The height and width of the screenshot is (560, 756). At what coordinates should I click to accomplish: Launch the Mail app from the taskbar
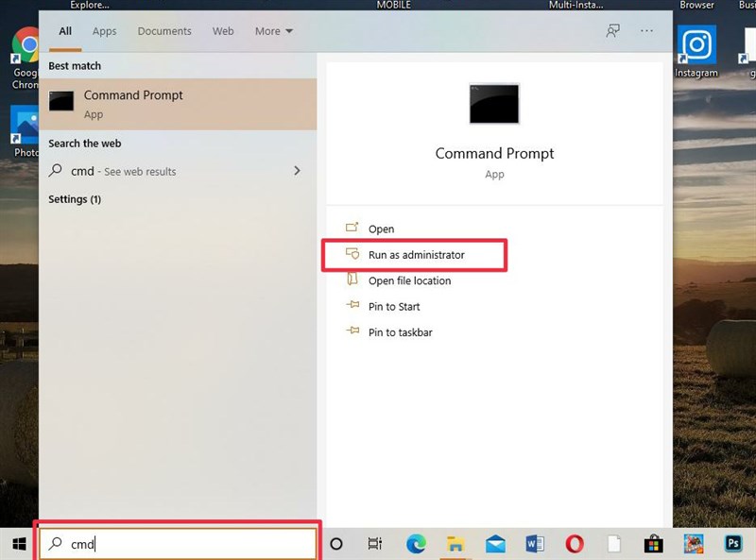(495, 544)
